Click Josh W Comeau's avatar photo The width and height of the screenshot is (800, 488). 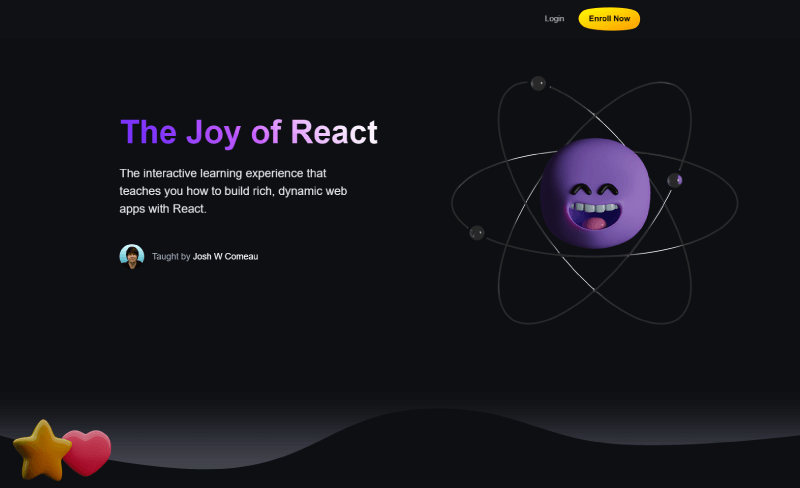click(x=132, y=256)
